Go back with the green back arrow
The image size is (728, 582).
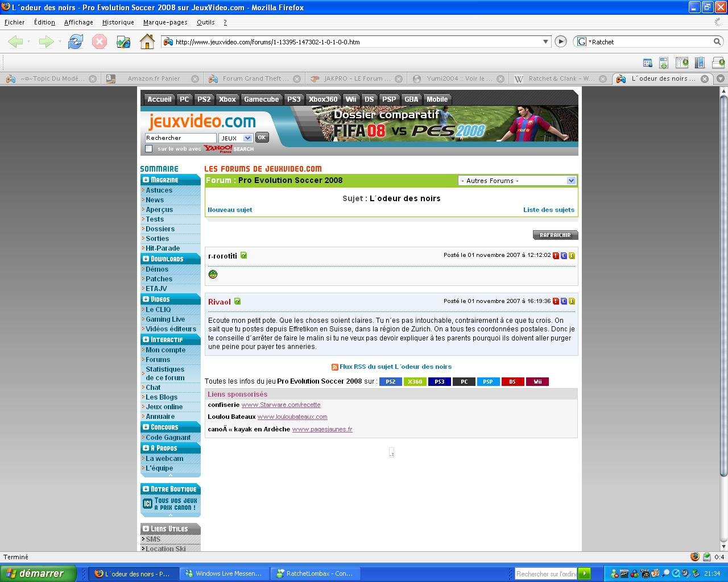click(x=15, y=41)
